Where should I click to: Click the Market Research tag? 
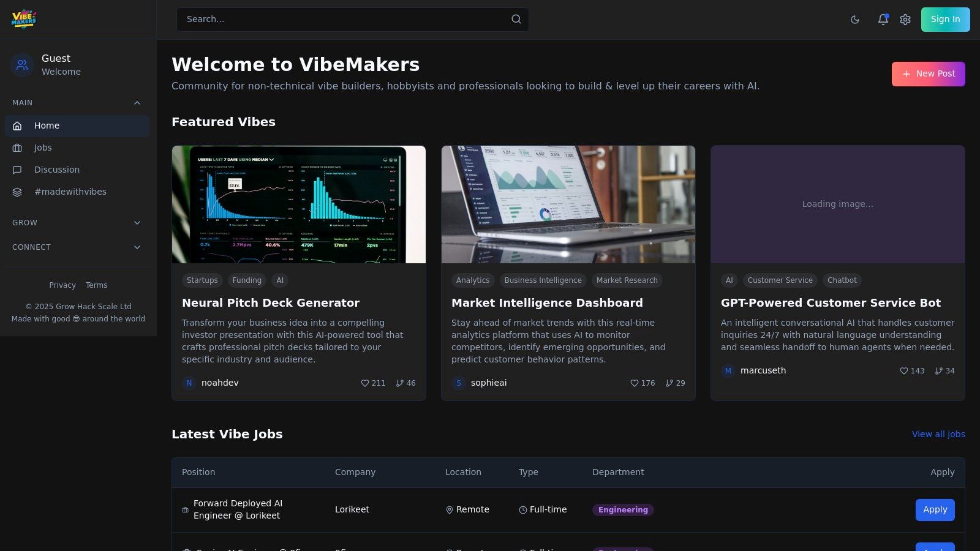click(x=627, y=280)
